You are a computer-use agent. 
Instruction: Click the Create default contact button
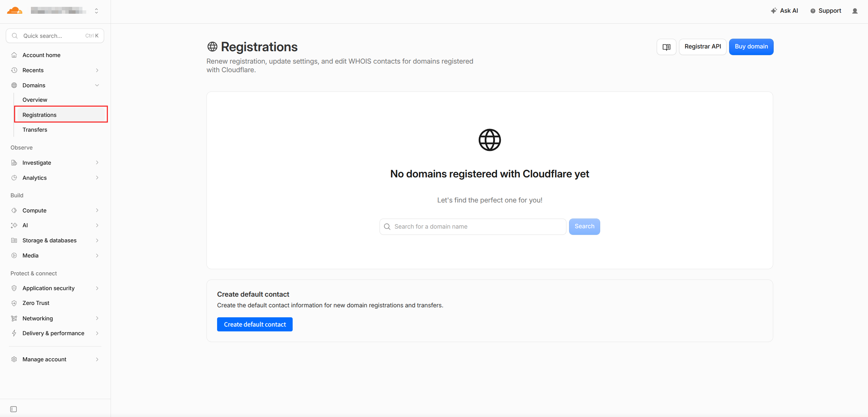255,324
